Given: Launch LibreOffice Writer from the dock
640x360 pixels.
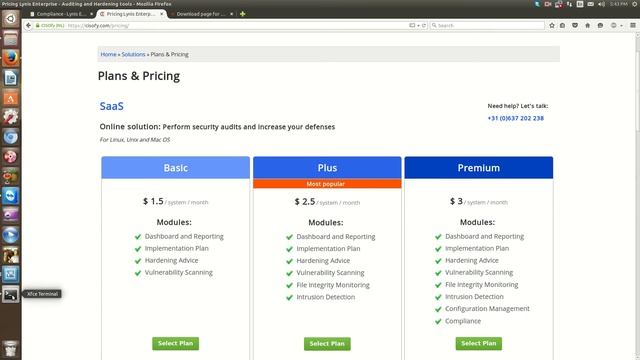Looking at the screenshot, I should (x=11, y=78).
